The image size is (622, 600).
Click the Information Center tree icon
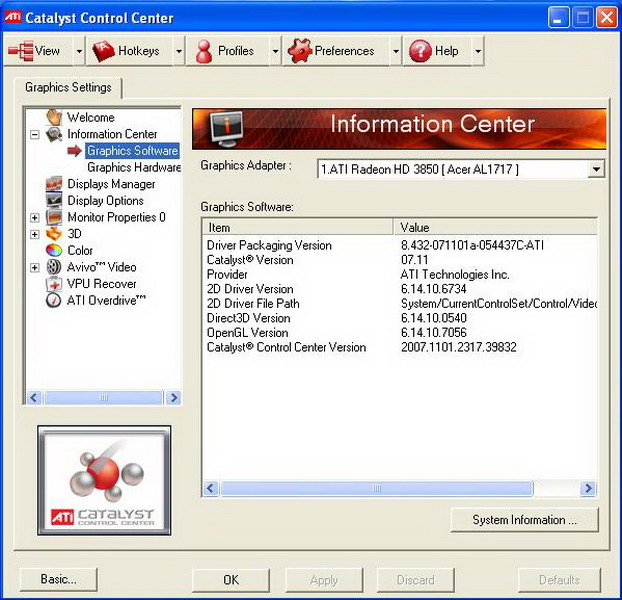(x=54, y=134)
